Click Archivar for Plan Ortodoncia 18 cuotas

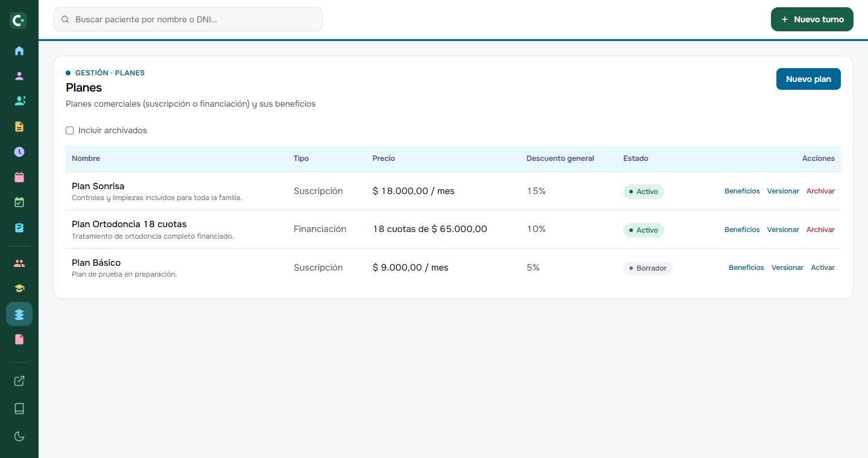tap(820, 230)
